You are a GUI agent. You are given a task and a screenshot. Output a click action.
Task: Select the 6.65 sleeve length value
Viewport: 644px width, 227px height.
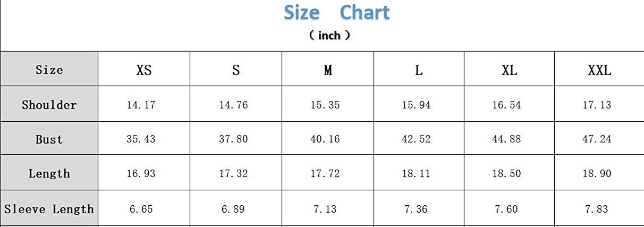pyautogui.click(x=141, y=209)
